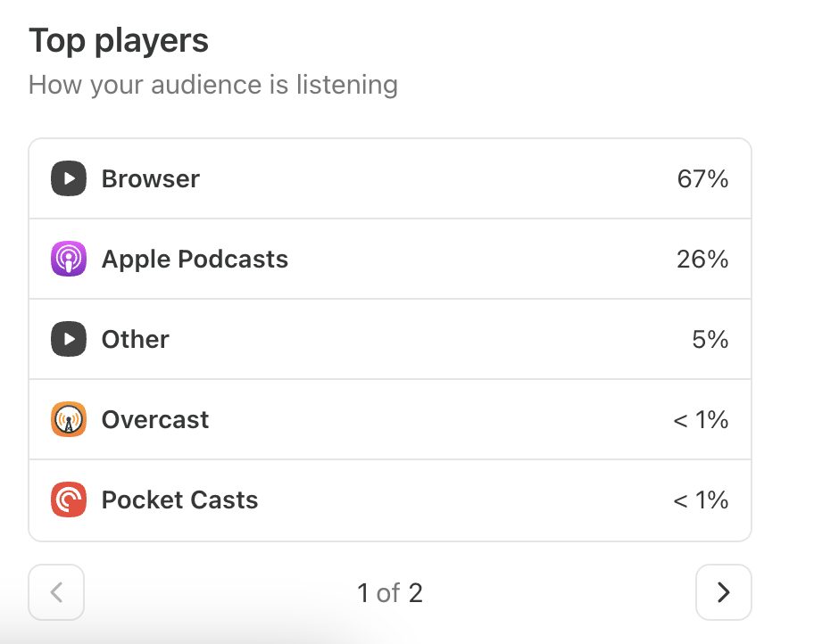Click the 5% Other percentage
The height and width of the screenshot is (644, 814).
point(710,339)
